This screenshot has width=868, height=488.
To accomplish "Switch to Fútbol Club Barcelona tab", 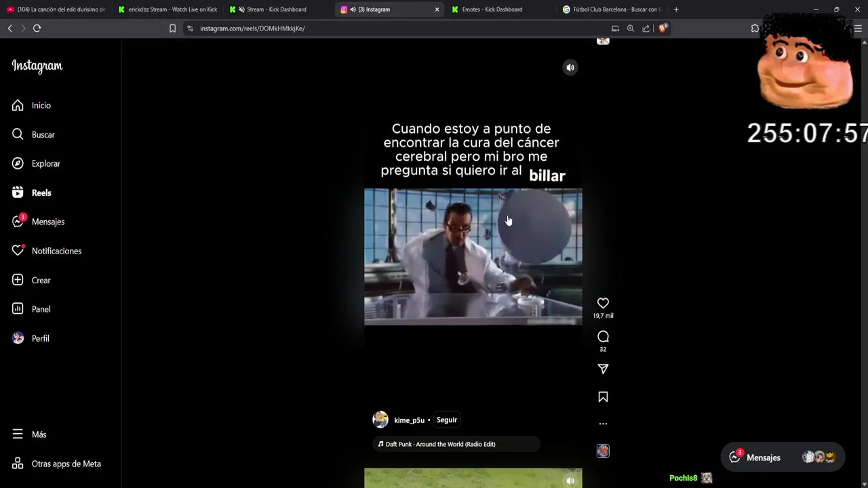I will [x=612, y=9].
